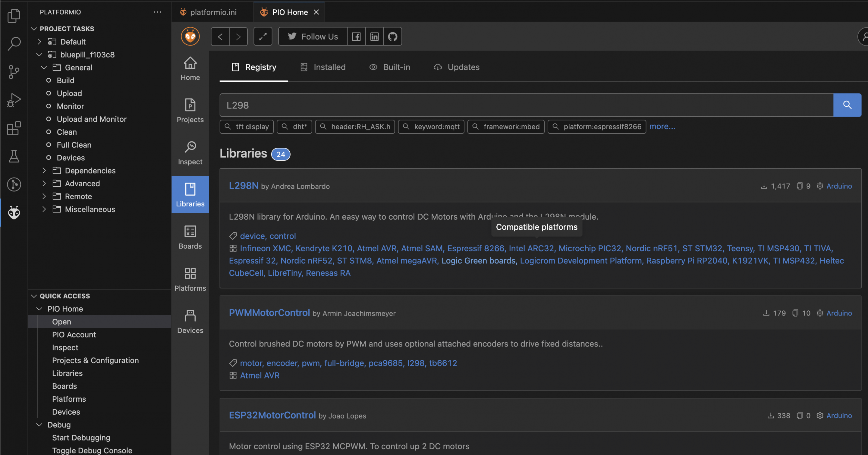Open PlatformIO GitHub page
868x455 pixels.
pyautogui.click(x=392, y=36)
